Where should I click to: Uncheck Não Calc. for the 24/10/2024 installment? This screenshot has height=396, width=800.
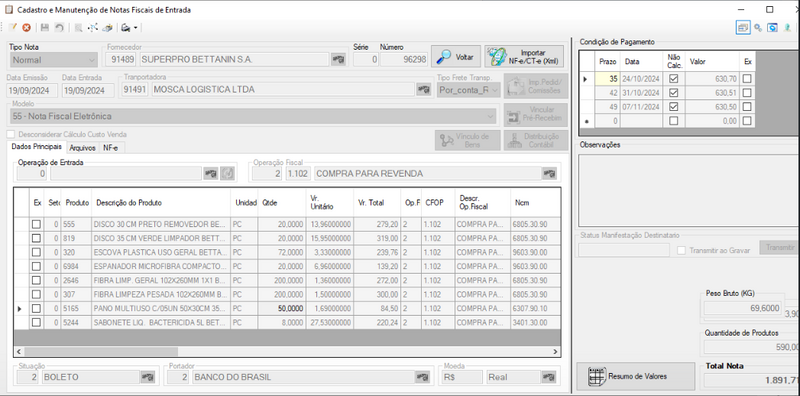pos(673,79)
